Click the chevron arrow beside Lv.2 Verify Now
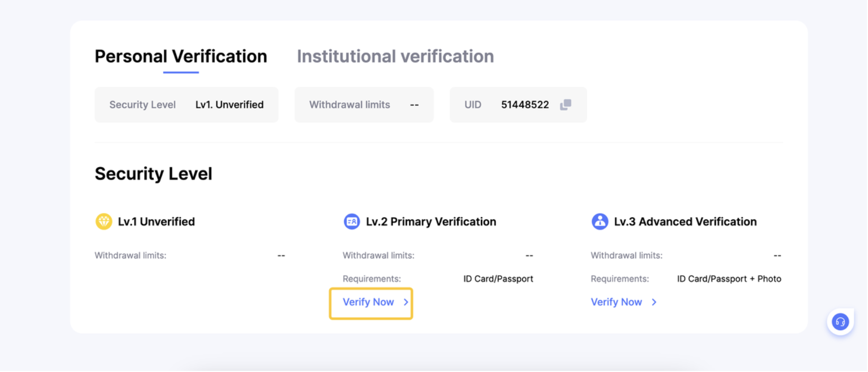 click(x=406, y=302)
